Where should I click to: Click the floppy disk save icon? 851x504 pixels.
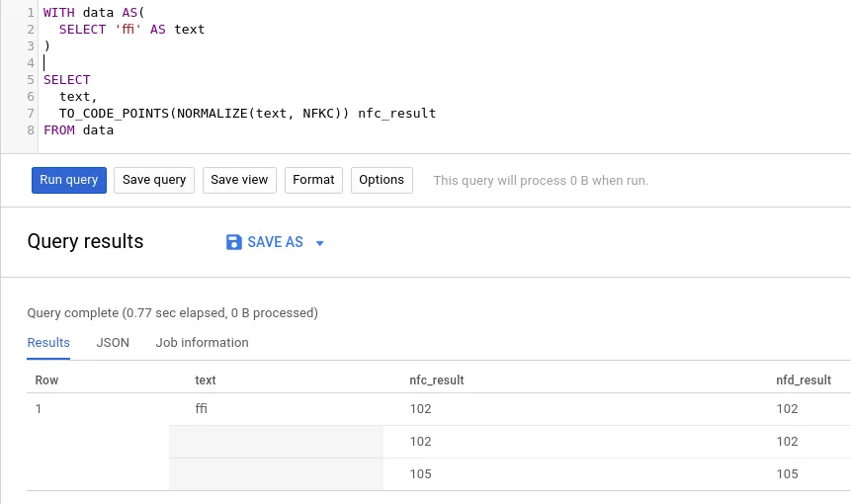pyautogui.click(x=234, y=242)
